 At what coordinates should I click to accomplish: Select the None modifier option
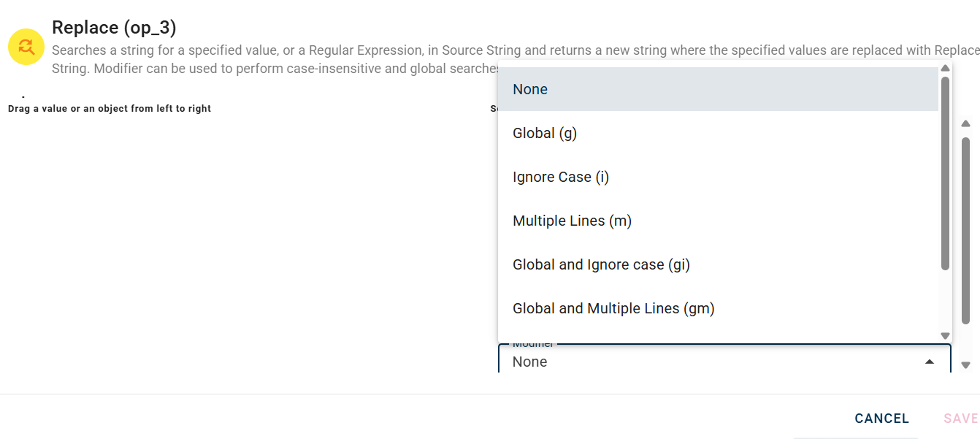click(530, 89)
